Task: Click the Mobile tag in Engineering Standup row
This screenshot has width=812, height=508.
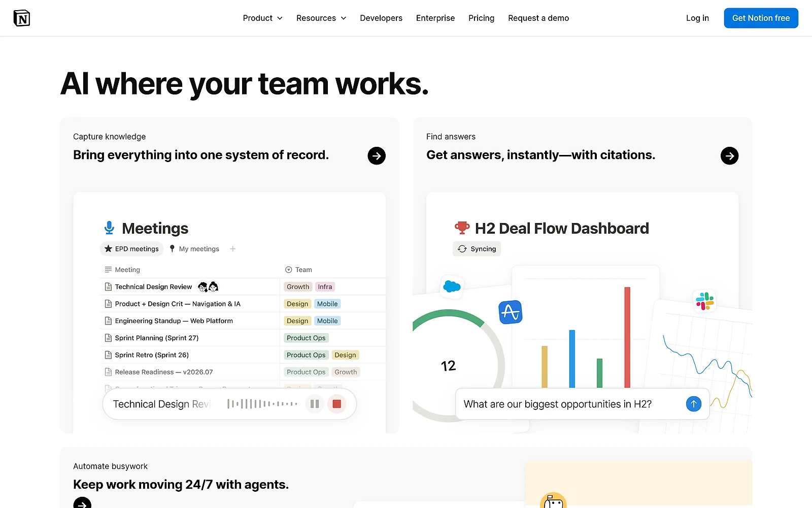Action: click(x=327, y=321)
